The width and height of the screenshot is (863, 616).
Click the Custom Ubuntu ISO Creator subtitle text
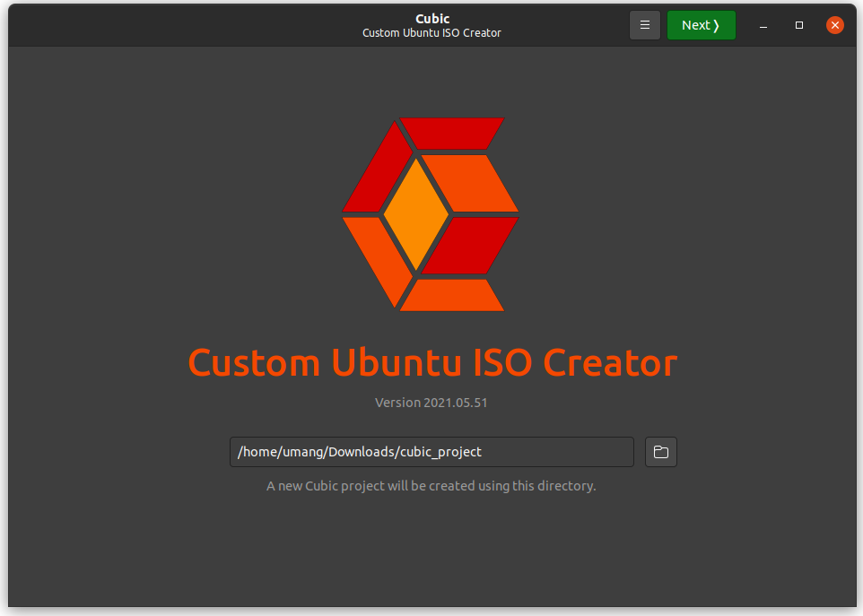coord(431,33)
